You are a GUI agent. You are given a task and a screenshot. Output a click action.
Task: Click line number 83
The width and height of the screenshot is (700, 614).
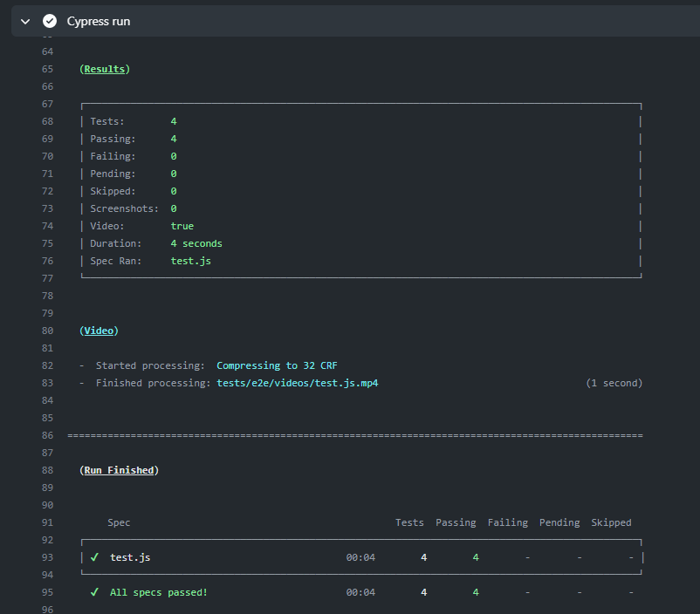click(47, 383)
